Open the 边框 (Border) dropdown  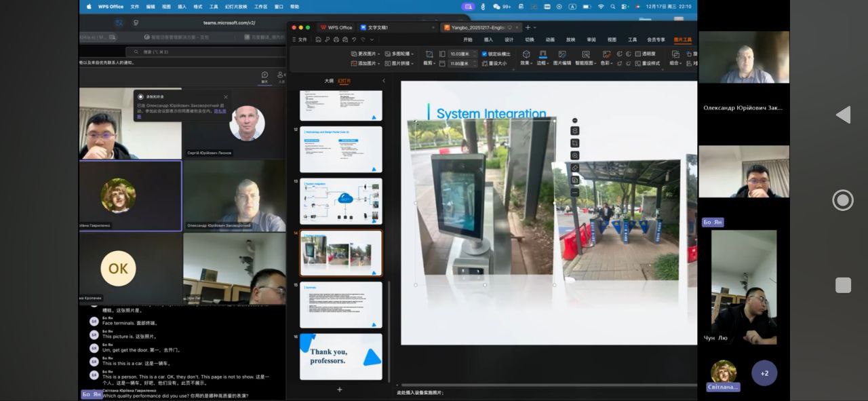(542, 62)
